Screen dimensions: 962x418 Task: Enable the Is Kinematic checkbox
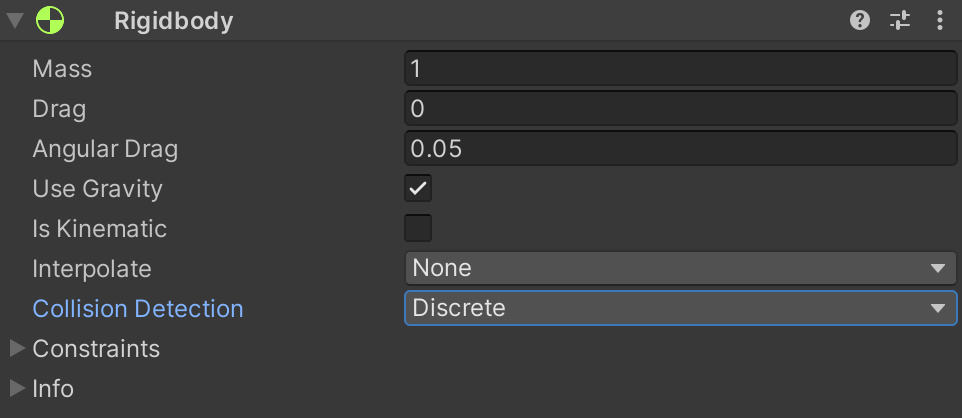click(418, 228)
